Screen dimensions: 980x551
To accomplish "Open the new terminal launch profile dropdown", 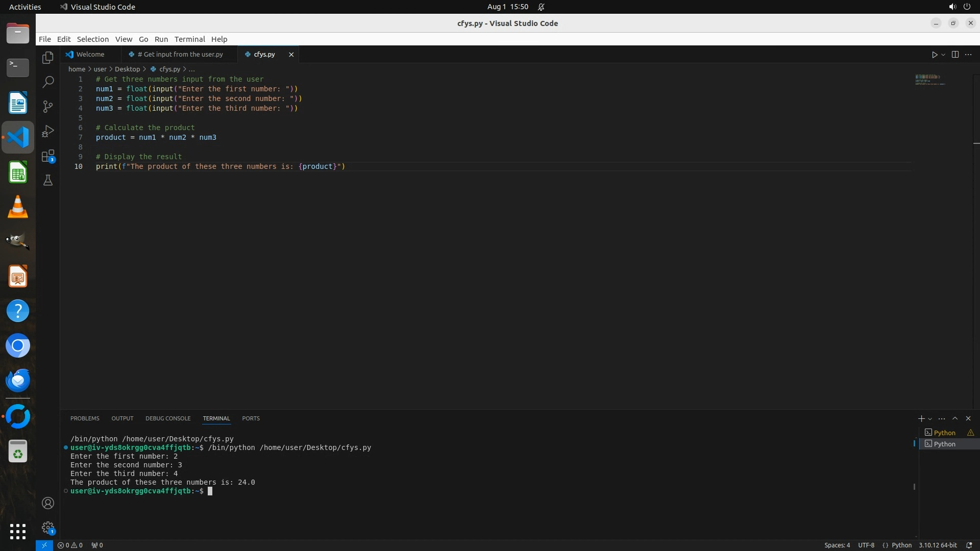I will point(930,419).
